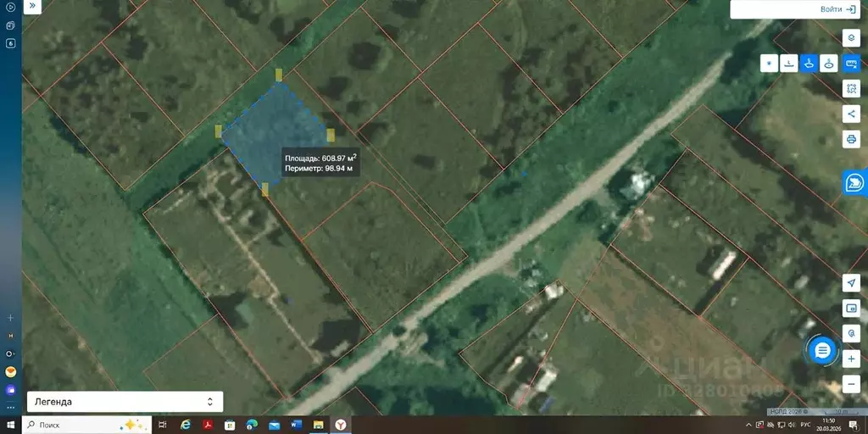Open the chat support bubble

pos(822,350)
